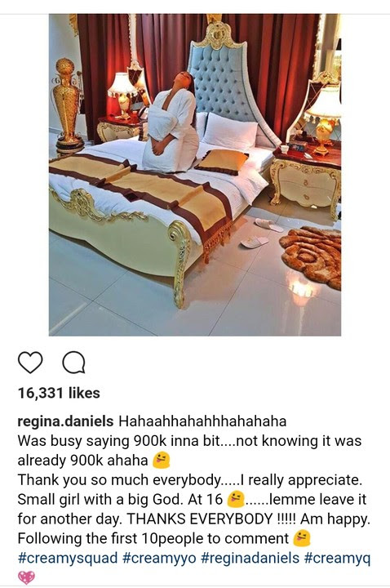Click the woman kneeling on the bed
Image resolution: width=390 pixels, height=588 pixels.
[171, 121]
